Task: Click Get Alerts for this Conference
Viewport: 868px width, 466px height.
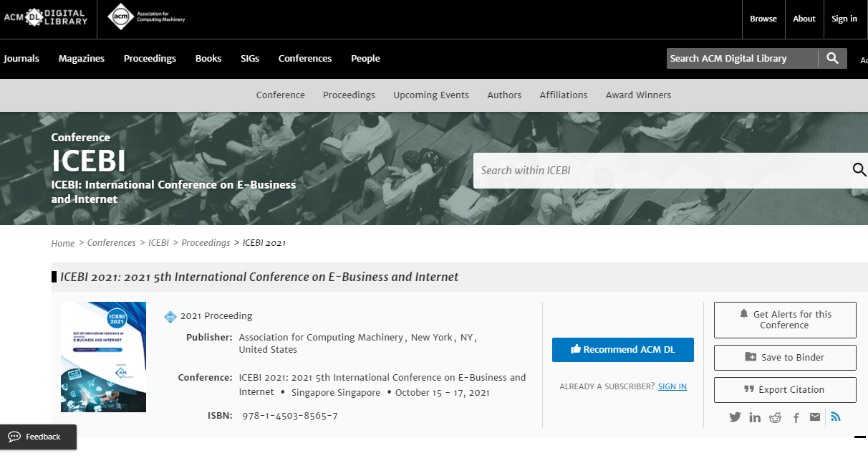Action: pyautogui.click(x=785, y=320)
